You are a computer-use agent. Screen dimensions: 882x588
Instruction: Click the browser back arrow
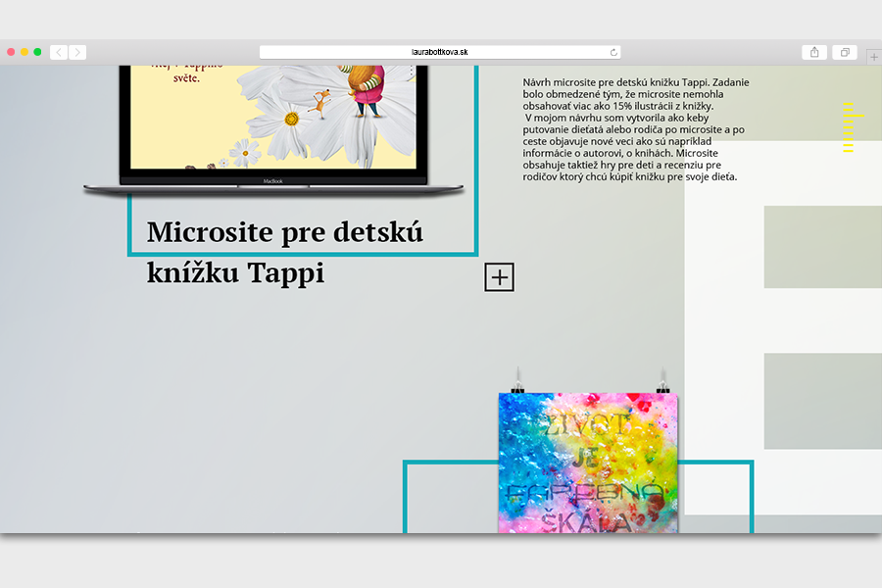tap(59, 52)
